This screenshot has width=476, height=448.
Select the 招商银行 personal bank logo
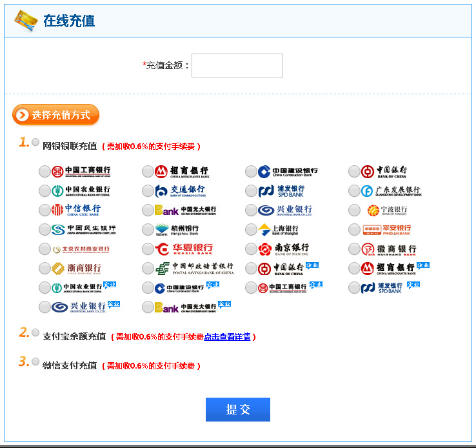tap(182, 171)
